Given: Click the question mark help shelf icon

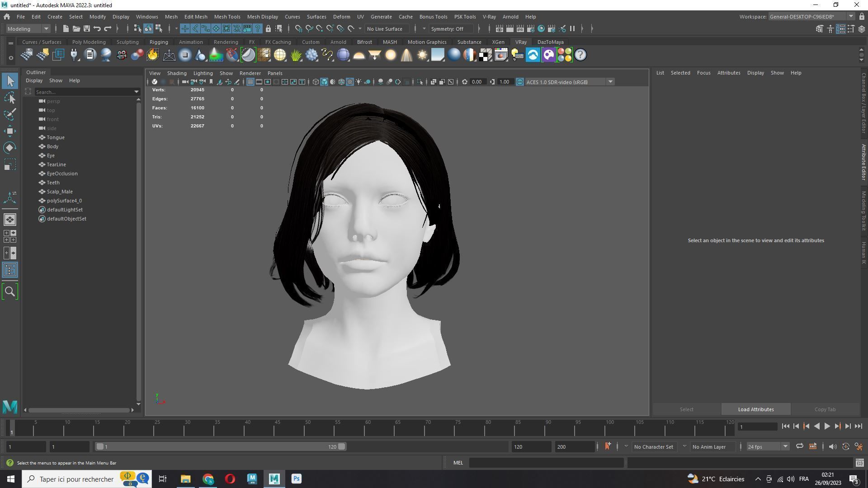Looking at the screenshot, I should 580,55.
